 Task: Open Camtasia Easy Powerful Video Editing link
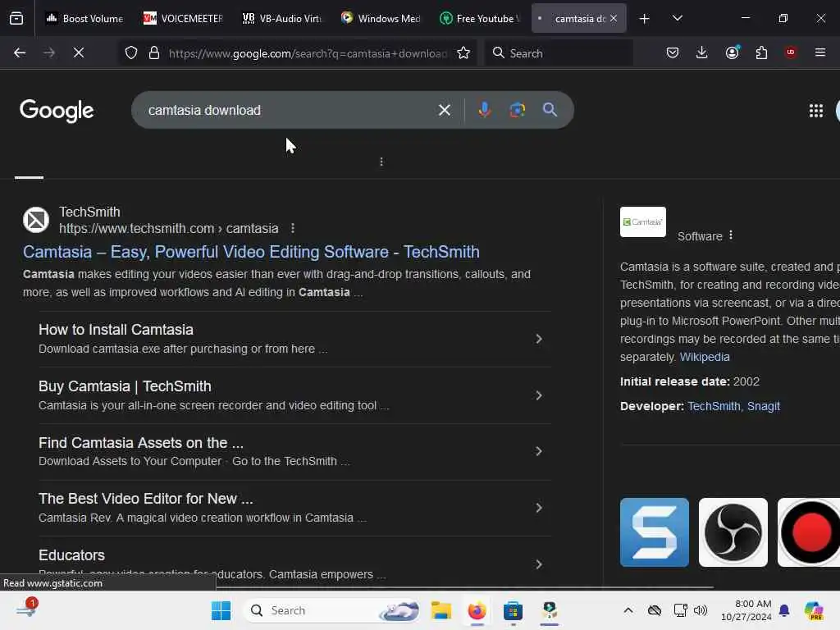251,252
